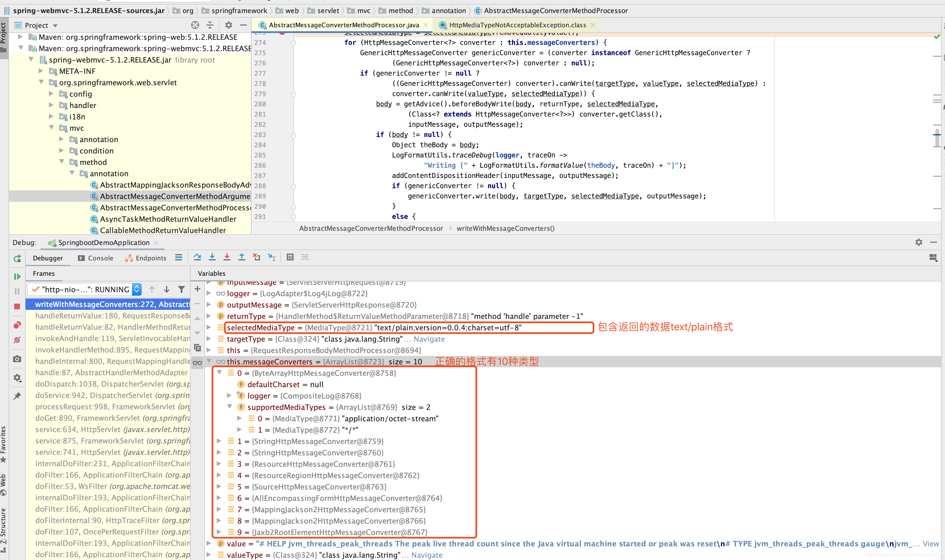Click the Step Into debugger icon

tap(212, 257)
